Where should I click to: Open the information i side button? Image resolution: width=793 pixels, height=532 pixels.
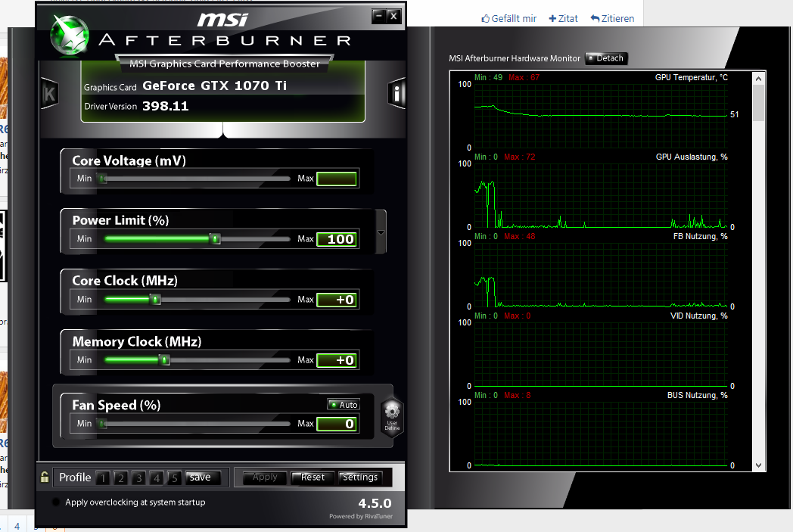397,94
